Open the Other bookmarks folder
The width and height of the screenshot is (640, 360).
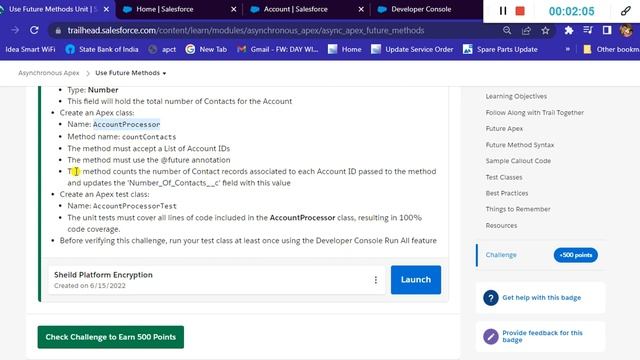611,49
